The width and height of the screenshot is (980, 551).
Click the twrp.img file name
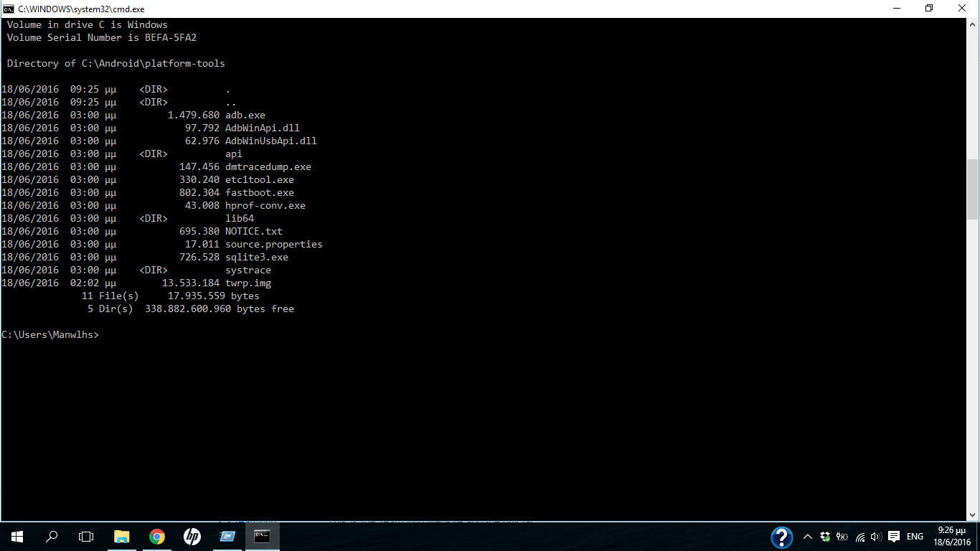248,283
